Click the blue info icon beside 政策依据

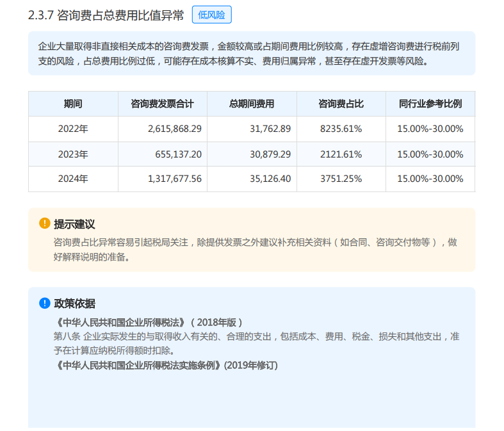(x=44, y=303)
